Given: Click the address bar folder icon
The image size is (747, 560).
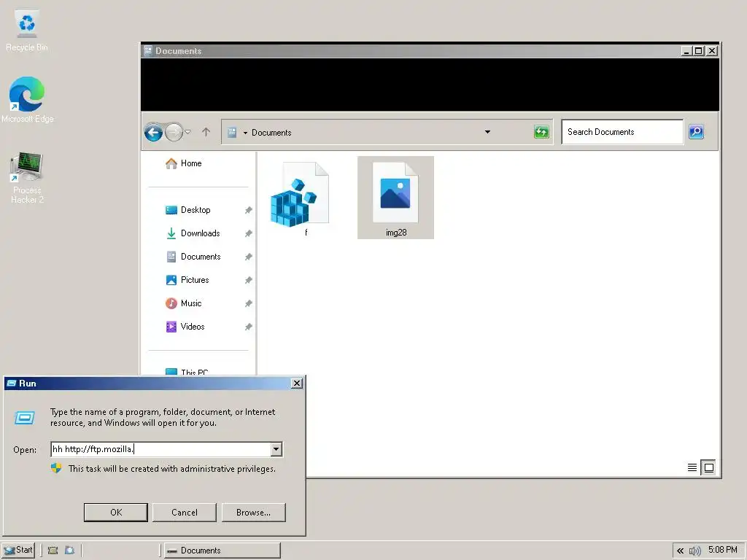Looking at the screenshot, I should [232, 133].
